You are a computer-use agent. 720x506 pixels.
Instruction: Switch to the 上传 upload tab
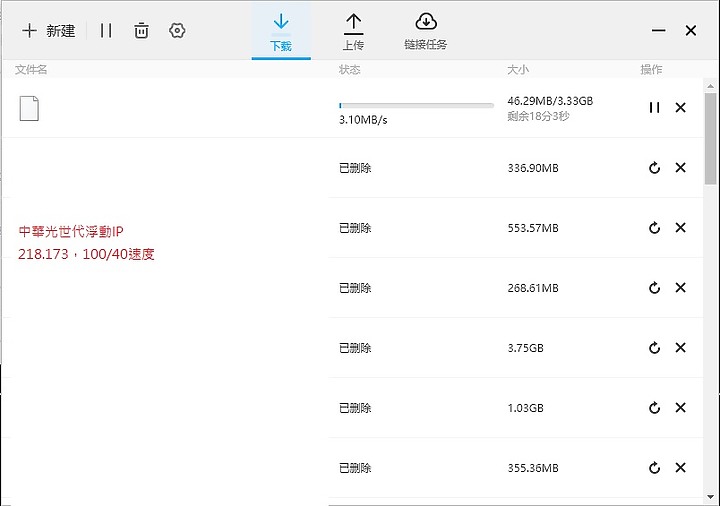coord(353,32)
